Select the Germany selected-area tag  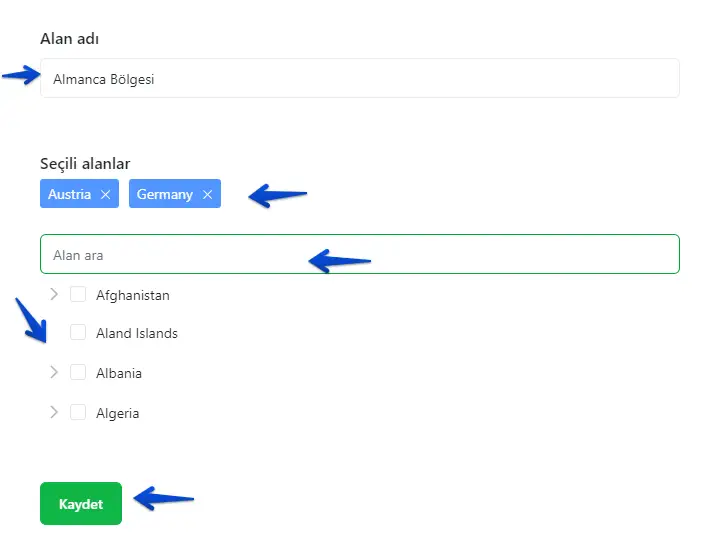165,194
